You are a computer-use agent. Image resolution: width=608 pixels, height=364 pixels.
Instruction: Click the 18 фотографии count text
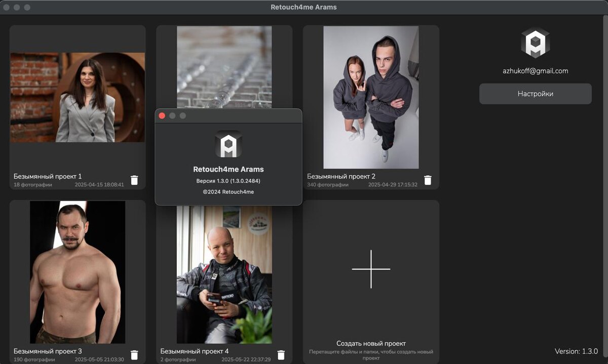click(x=33, y=185)
